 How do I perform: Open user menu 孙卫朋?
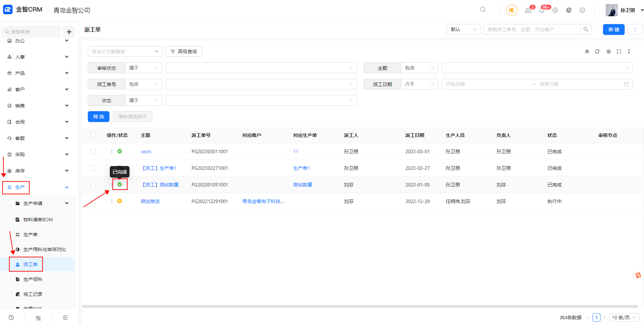coord(624,10)
